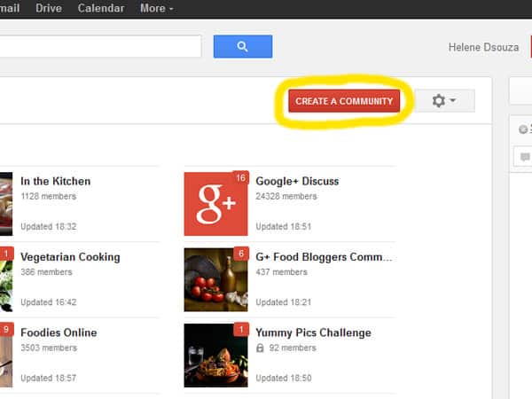Open Yummy Pics Challenge thumbnail
The width and height of the screenshot is (532, 399).
pyautogui.click(x=215, y=356)
